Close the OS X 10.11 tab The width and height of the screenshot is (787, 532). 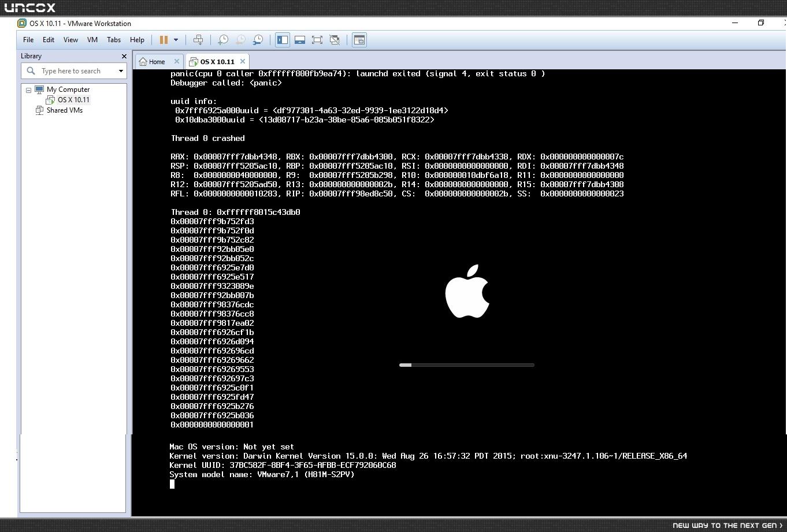(243, 61)
